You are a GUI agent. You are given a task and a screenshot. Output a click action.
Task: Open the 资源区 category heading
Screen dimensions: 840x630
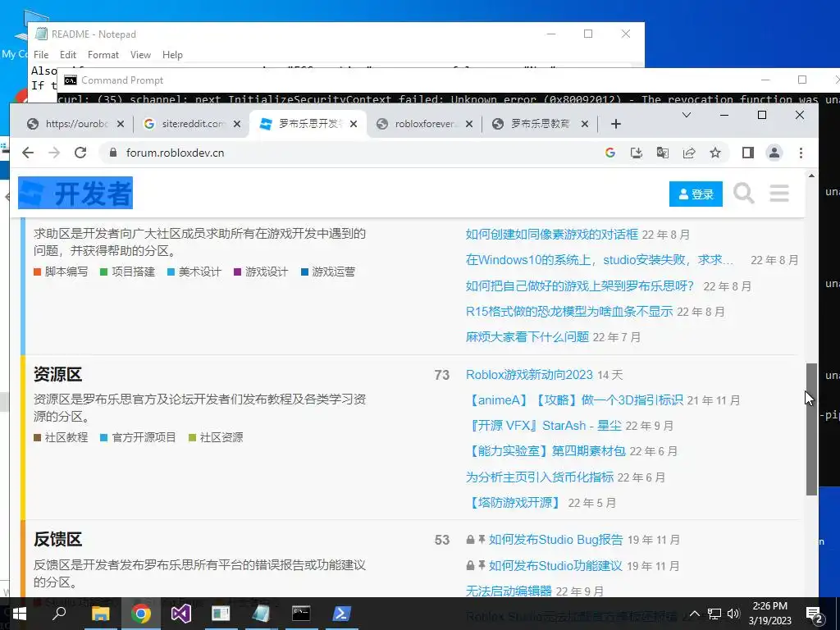click(58, 374)
